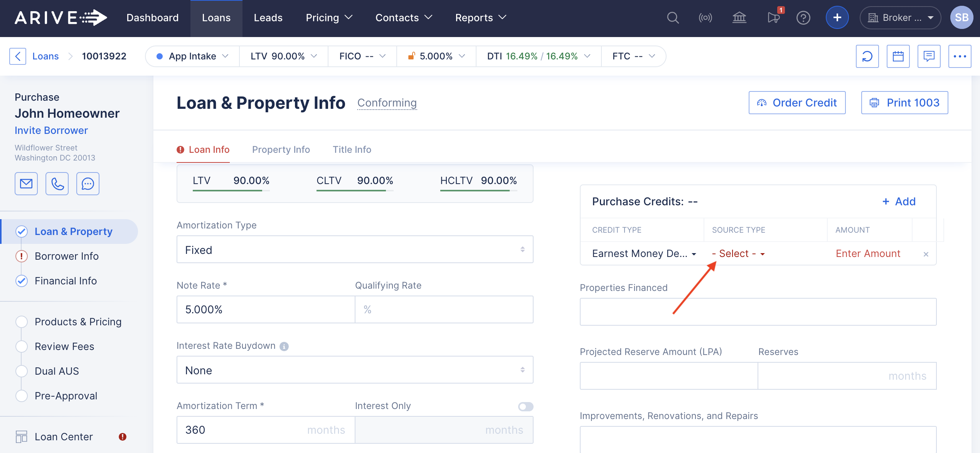Open the broadcast signal icon
The height and width of the screenshot is (453, 980).
tap(705, 18)
